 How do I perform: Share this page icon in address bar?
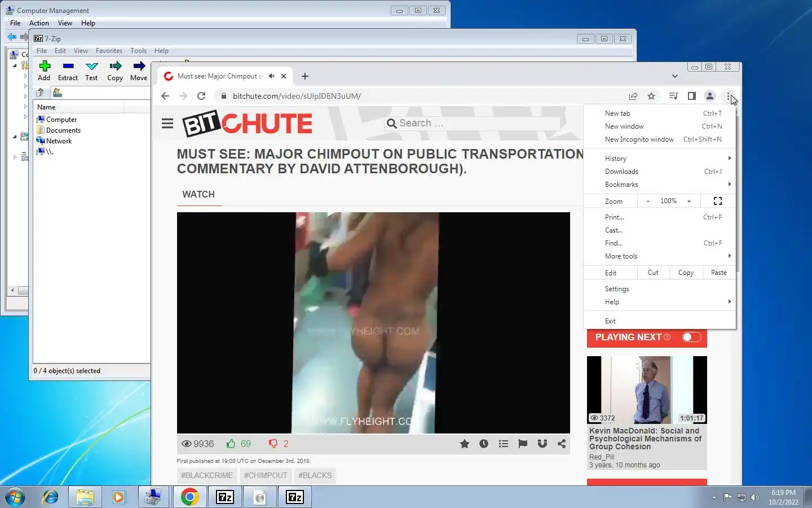tap(633, 96)
